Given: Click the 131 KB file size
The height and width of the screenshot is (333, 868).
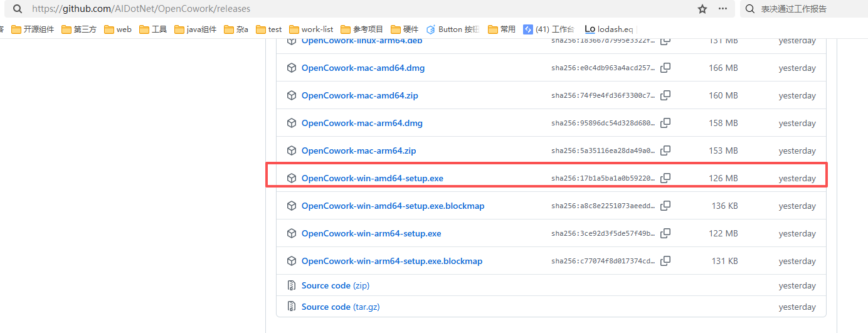Looking at the screenshot, I should 724,261.
